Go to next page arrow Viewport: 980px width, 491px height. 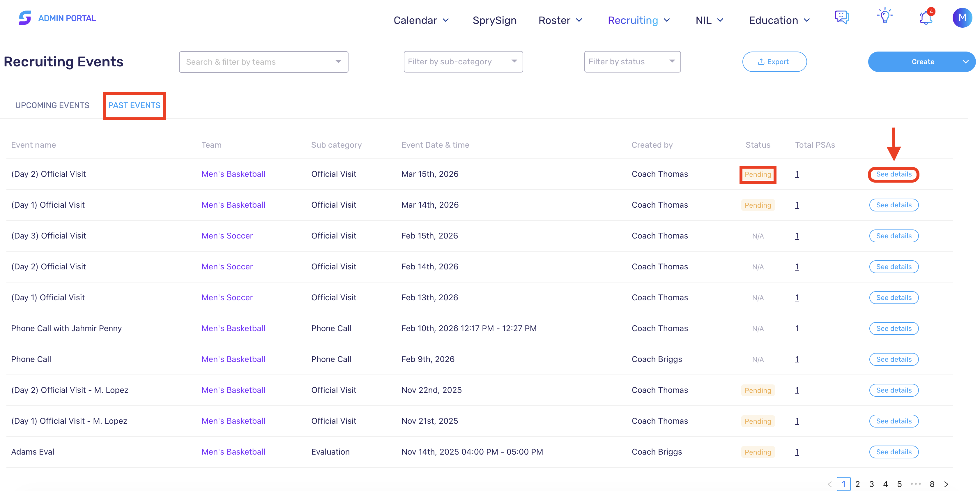point(946,484)
